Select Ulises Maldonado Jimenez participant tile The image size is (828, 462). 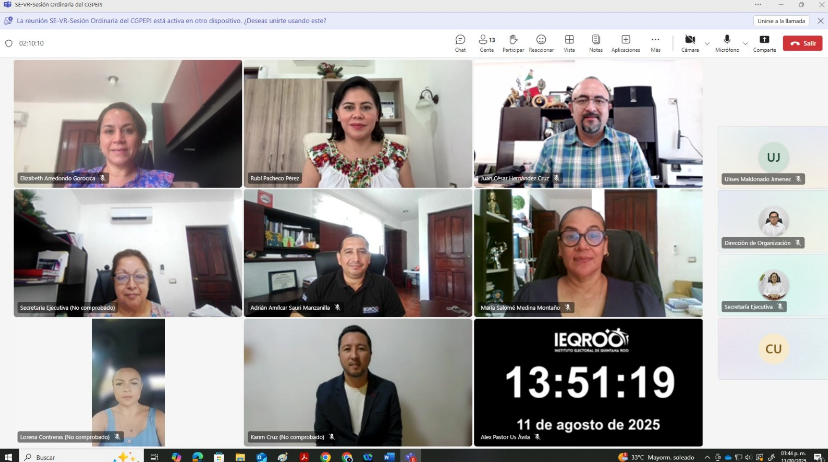coord(772,157)
